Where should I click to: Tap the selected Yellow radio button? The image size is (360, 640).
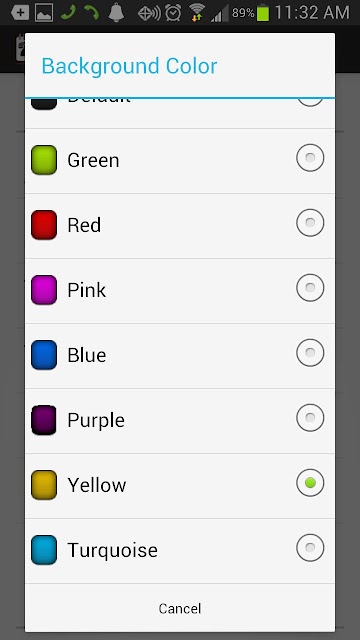click(310, 483)
